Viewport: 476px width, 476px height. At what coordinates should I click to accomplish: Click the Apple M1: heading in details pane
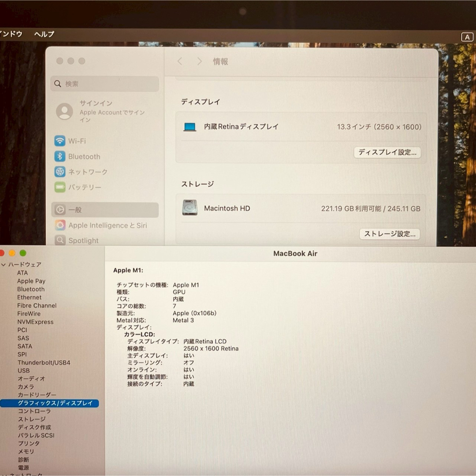click(x=128, y=271)
